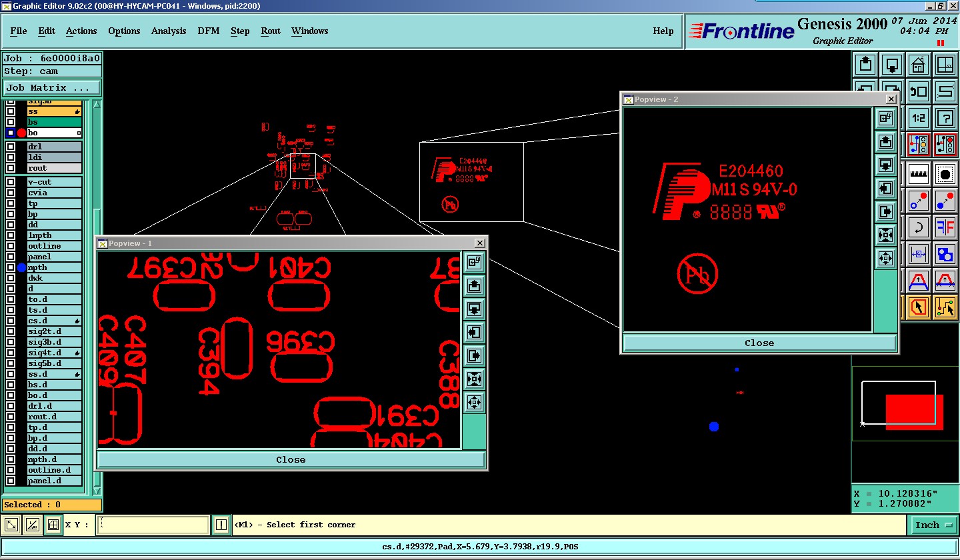960x560 pixels.
Task: Click the XY grid window icon
Action: coord(945,65)
